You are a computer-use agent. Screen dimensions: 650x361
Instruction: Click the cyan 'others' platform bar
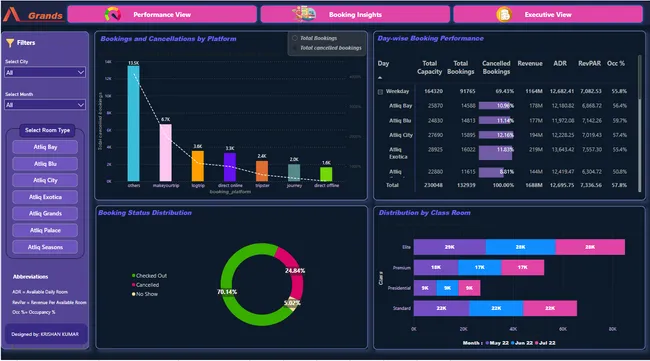[133, 124]
